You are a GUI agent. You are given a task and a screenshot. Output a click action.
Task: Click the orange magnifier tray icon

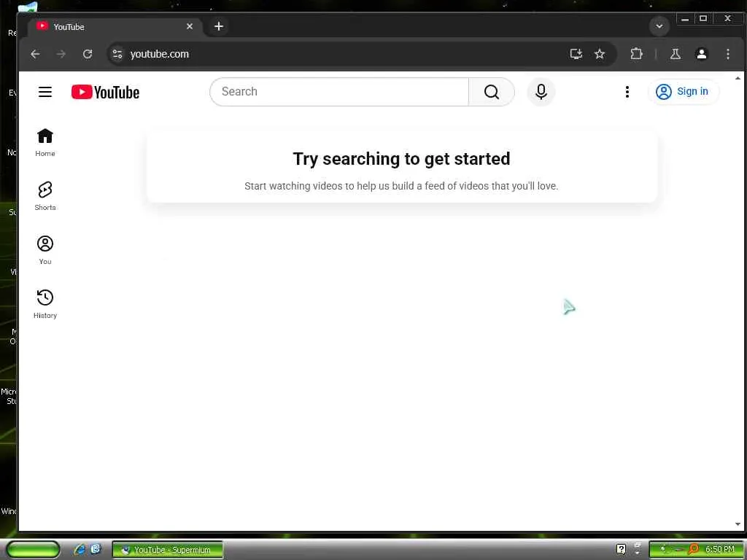click(694, 550)
